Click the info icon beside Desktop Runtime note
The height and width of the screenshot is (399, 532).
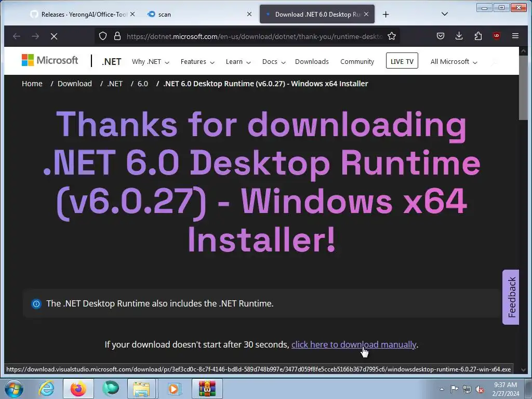pyautogui.click(x=36, y=303)
